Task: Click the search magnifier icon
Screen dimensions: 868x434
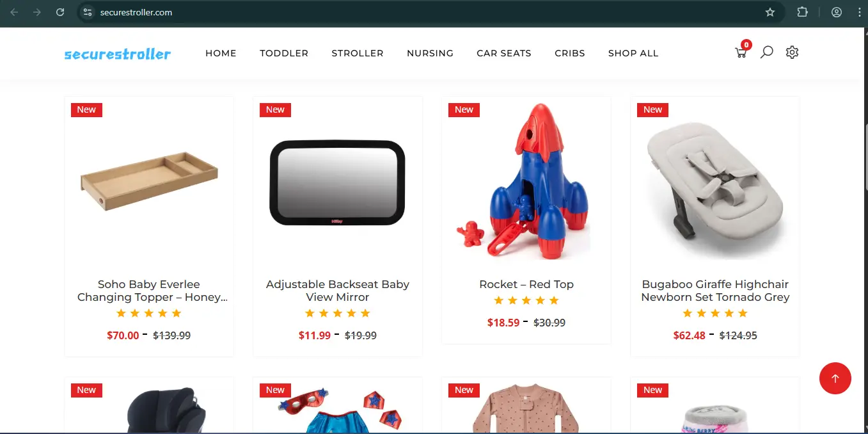Action: (x=766, y=52)
